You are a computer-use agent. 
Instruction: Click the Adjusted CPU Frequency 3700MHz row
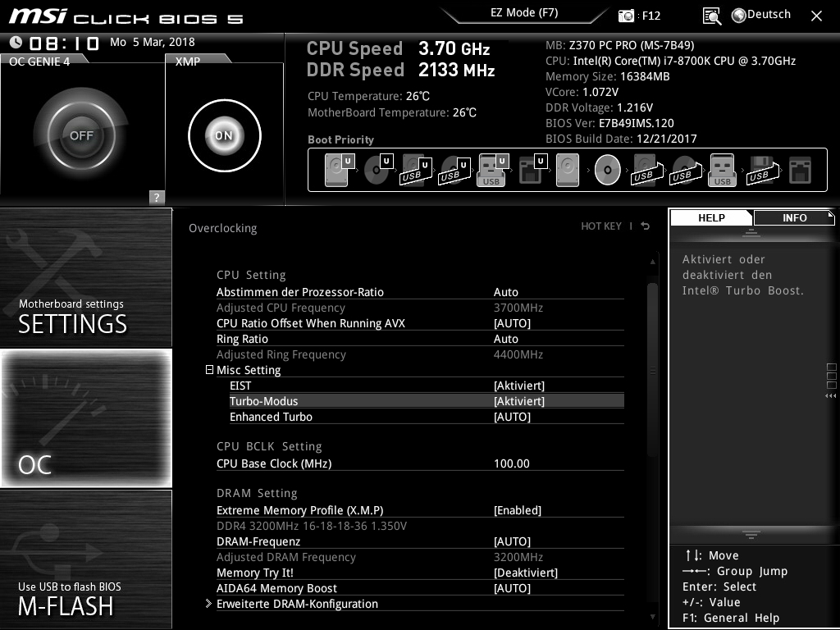tap(420, 308)
